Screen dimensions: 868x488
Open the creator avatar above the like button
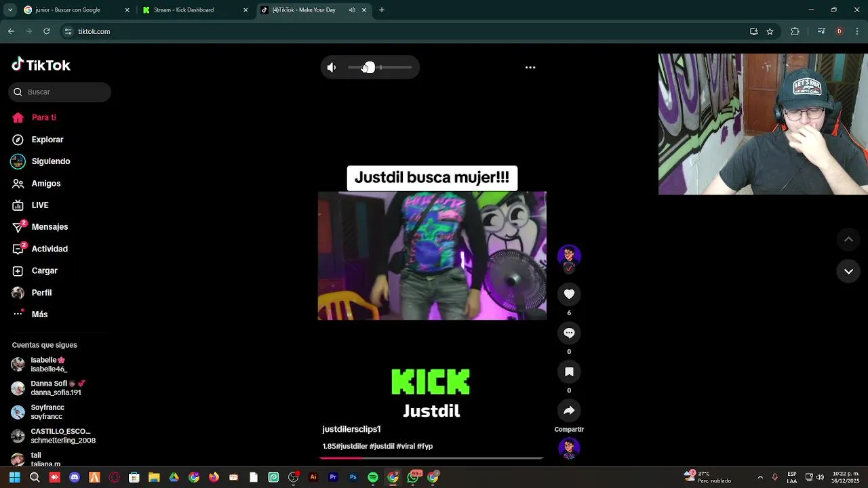click(569, 255)
